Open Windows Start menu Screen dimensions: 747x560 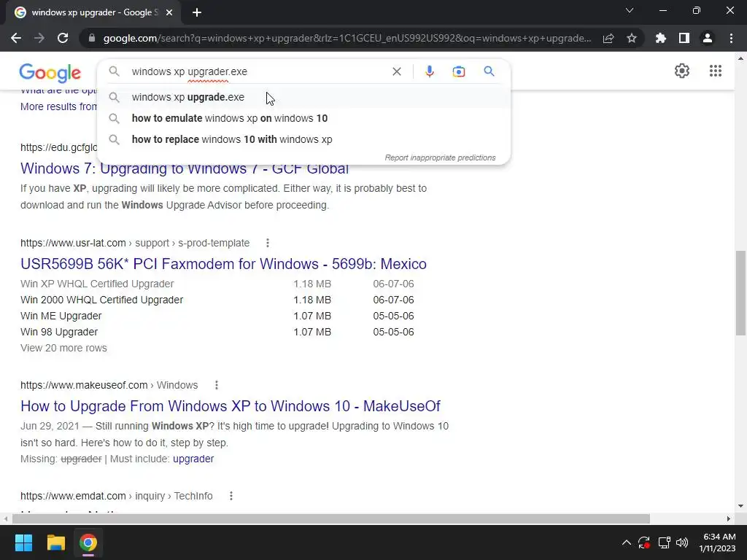click(x=23, y=542)
